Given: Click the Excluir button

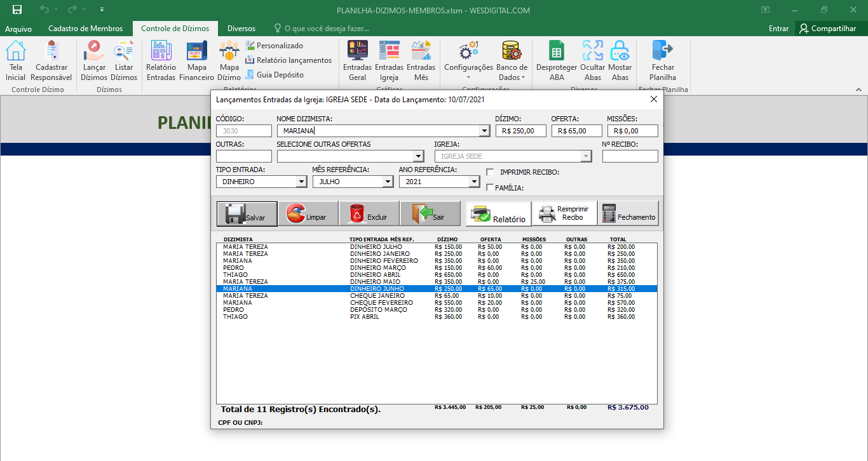Looking at the screenshot, I should coord(369,214).
